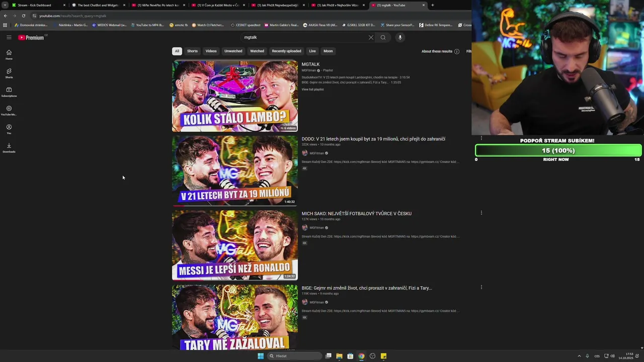Screen dimensions: 644x362
Task: Open DODO video title link
Action: (373, 139)
